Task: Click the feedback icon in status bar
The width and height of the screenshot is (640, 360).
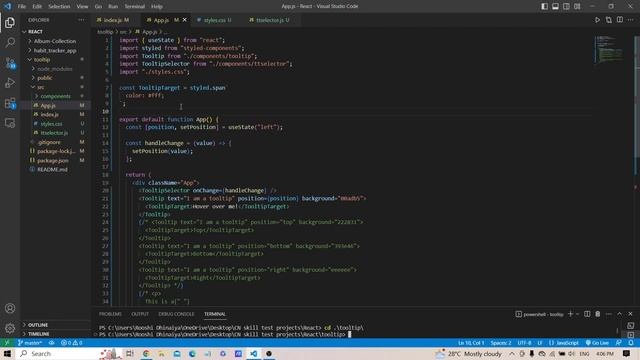Action: pos(619,343)
